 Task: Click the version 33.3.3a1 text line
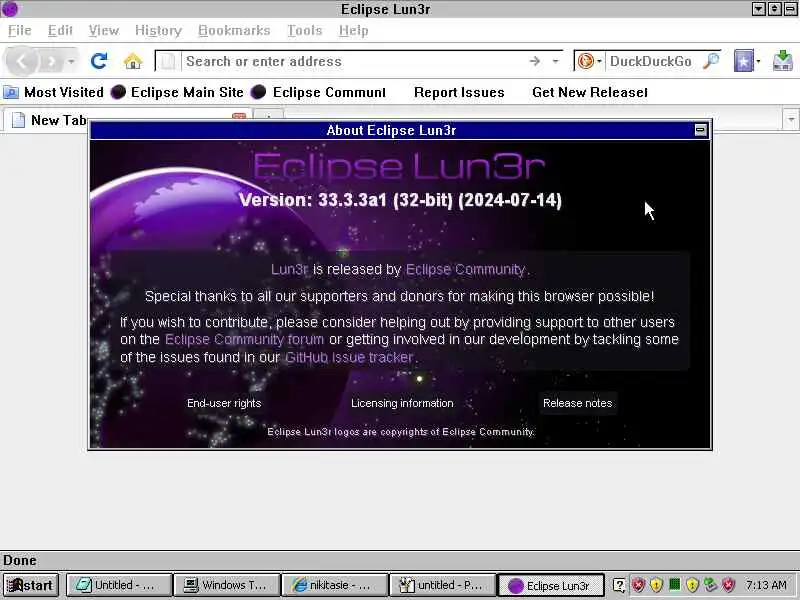pos(401,200)
